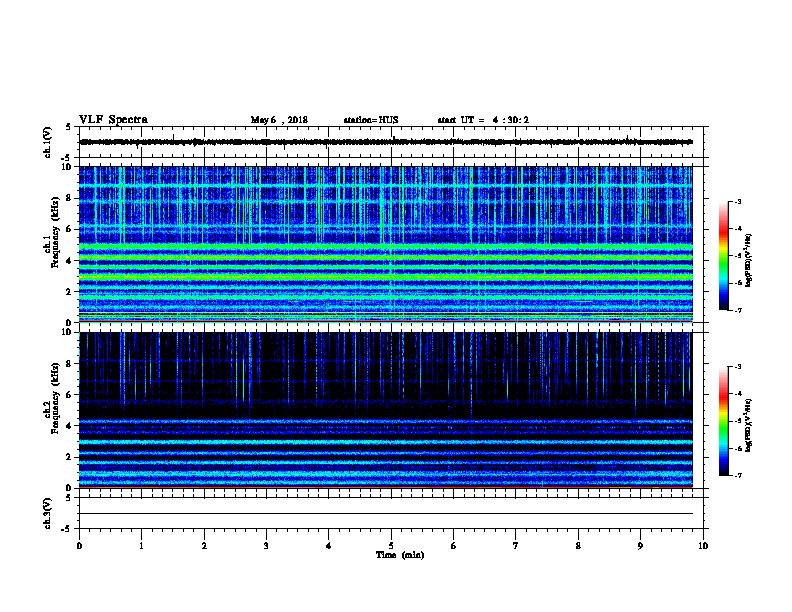Click the "5" tick on the time axis
This screenshot has height=612, width=792.
(391, 546)
